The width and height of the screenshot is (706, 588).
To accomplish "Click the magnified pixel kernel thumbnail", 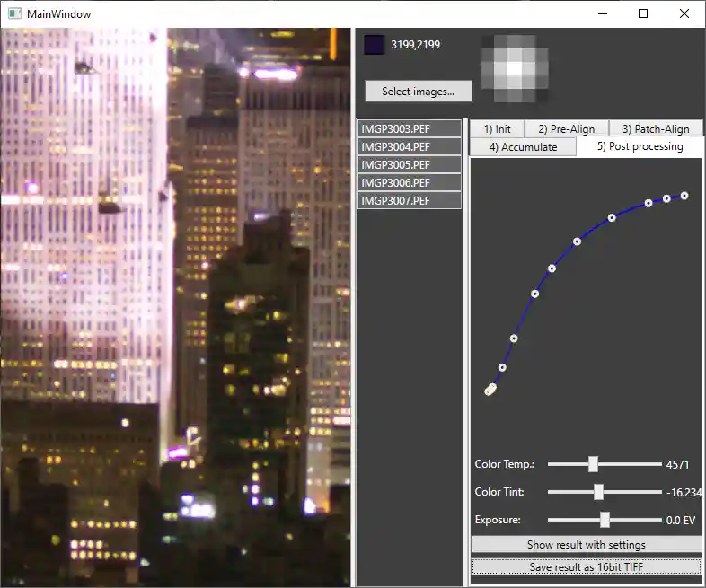I will (x=514, y=68).
